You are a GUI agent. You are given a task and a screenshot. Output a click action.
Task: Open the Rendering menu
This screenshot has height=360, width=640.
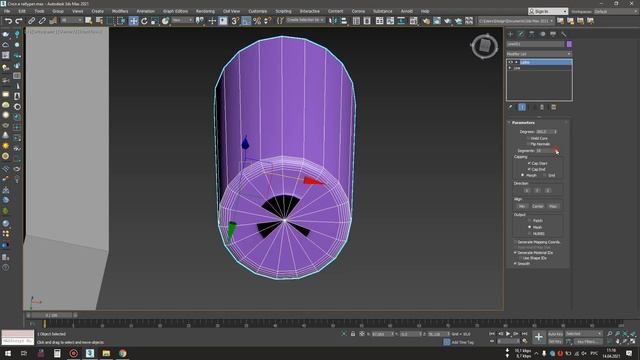click(x=205, y=11)
